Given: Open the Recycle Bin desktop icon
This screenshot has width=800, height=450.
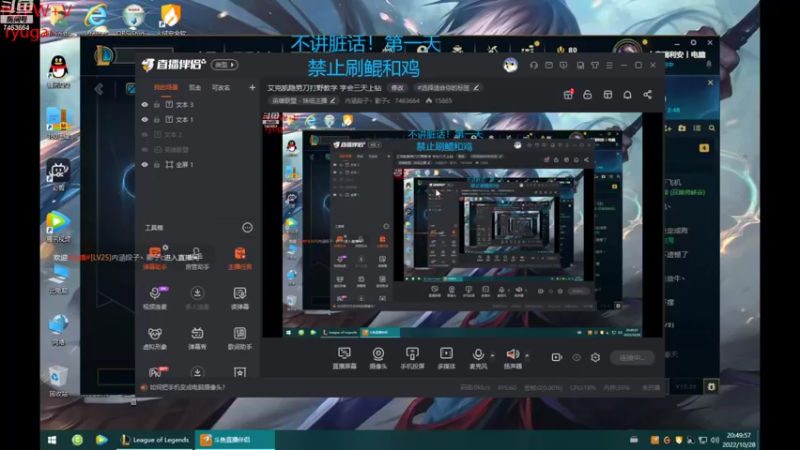Looking at the screenshot, I should click(58, 382).
